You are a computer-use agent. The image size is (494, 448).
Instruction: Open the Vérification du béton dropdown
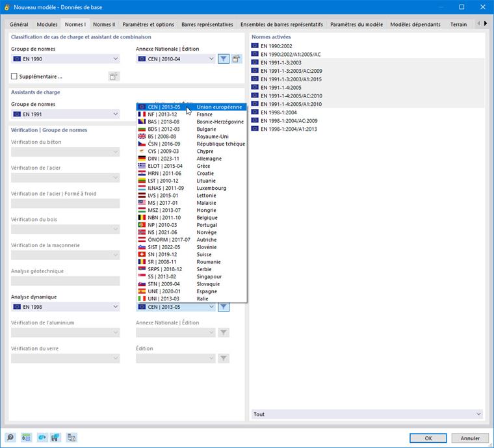click(x=65, y=152)
